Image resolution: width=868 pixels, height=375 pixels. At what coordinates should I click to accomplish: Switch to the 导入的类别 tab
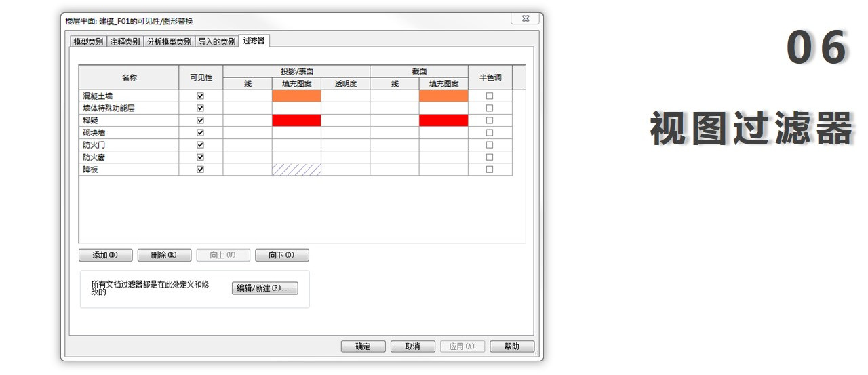pyautogui.click(x=217, y=41)
